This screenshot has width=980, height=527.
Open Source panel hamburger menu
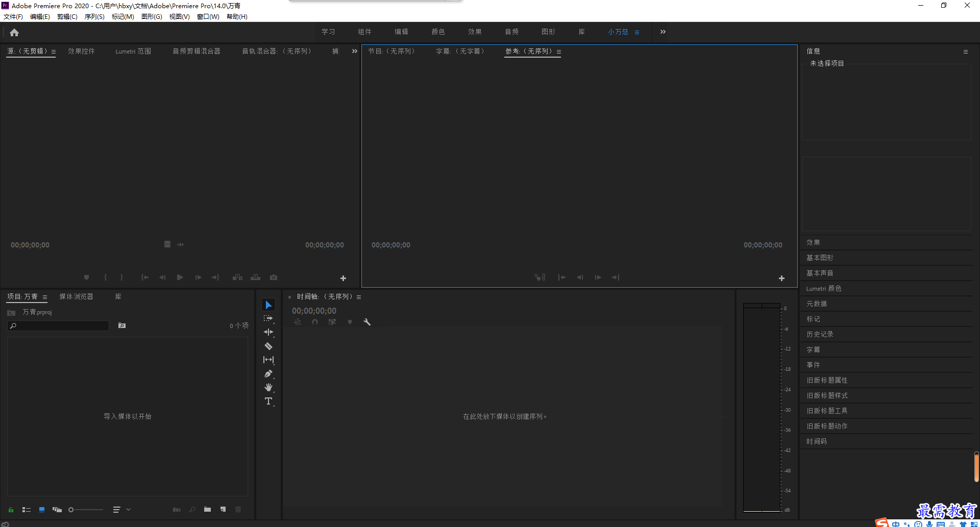pos(54,52)
